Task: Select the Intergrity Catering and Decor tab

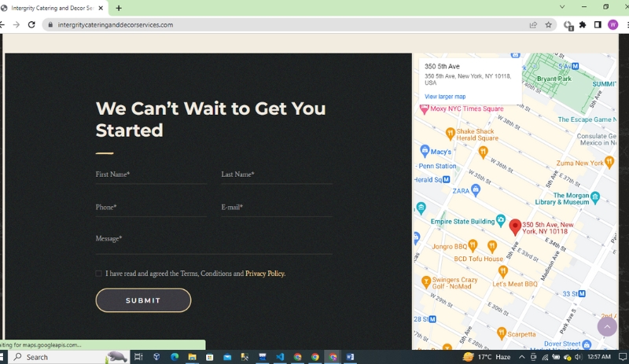Action: (52, 8)
